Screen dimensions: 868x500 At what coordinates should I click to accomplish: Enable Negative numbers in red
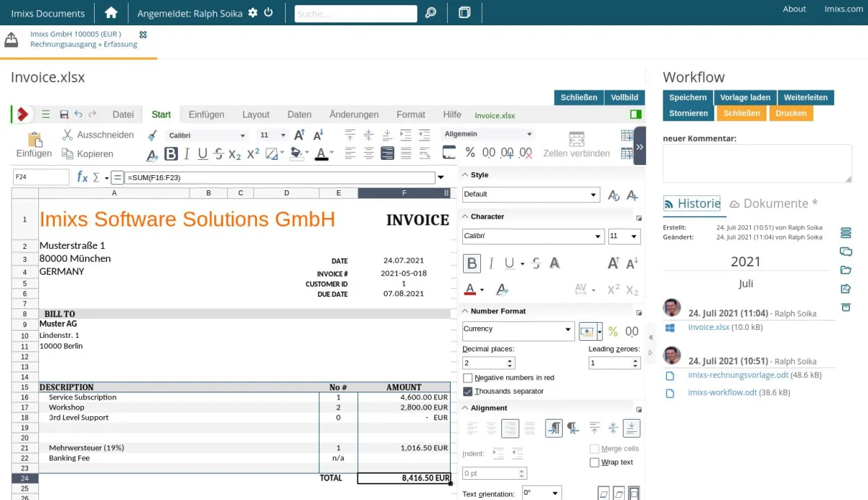[467, 377]
